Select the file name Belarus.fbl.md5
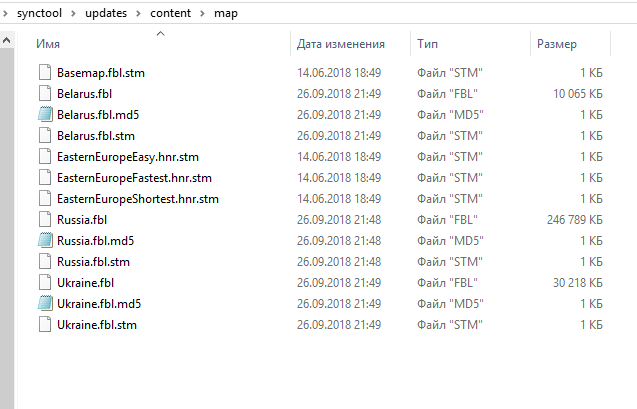The height and width of the screenshot is (409, 637). (x=98, y=115)
